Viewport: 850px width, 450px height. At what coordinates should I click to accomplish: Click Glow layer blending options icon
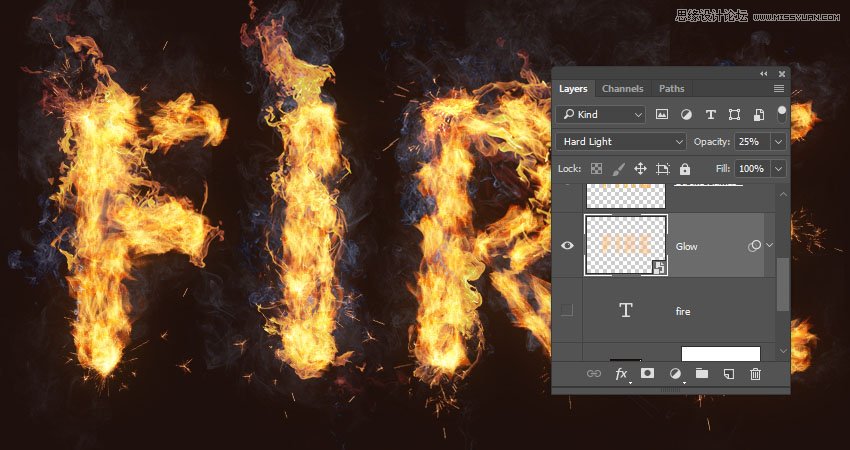coord(754,246)
